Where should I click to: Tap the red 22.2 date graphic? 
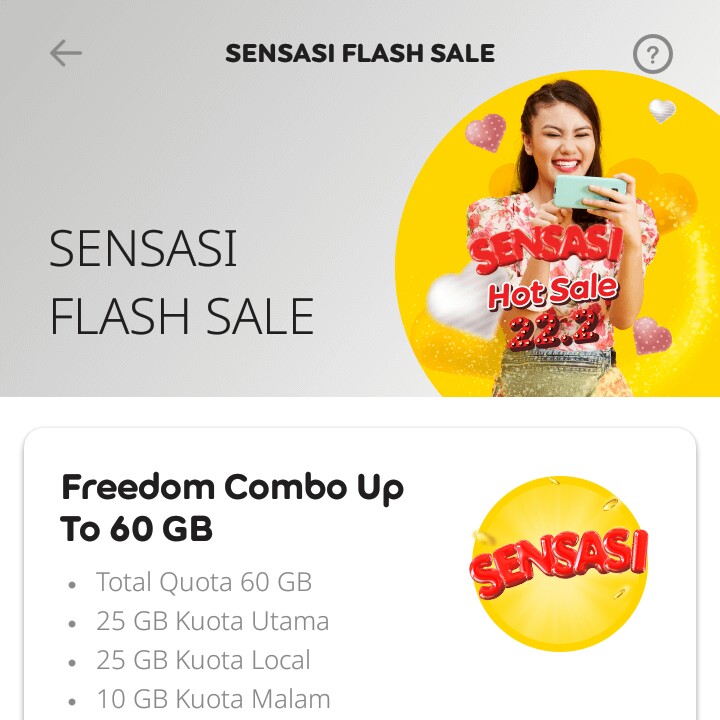[x=553, y=331]
